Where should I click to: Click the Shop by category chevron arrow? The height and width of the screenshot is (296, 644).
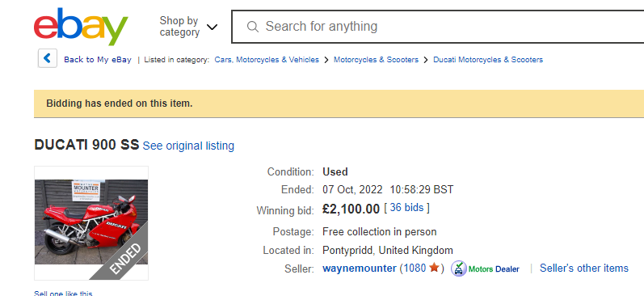pyautogui.click(x=212, y=27)
